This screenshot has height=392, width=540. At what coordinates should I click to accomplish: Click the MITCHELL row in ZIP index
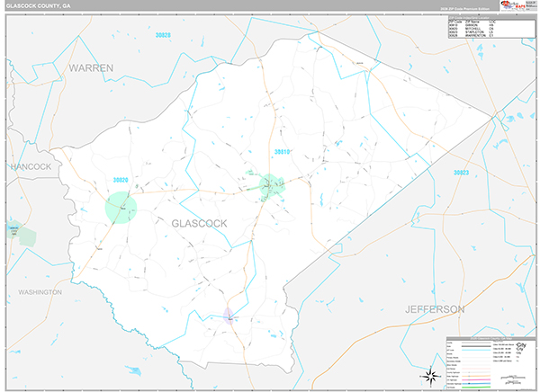pos(471,29)
